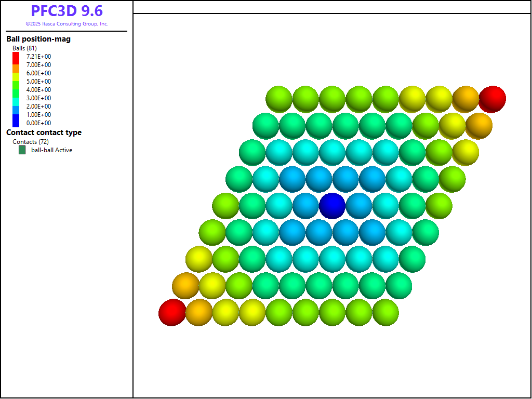The image size is (532, 399).
Task: Select the Ball position-mag legend heading
Action: (x=38, y=39)
